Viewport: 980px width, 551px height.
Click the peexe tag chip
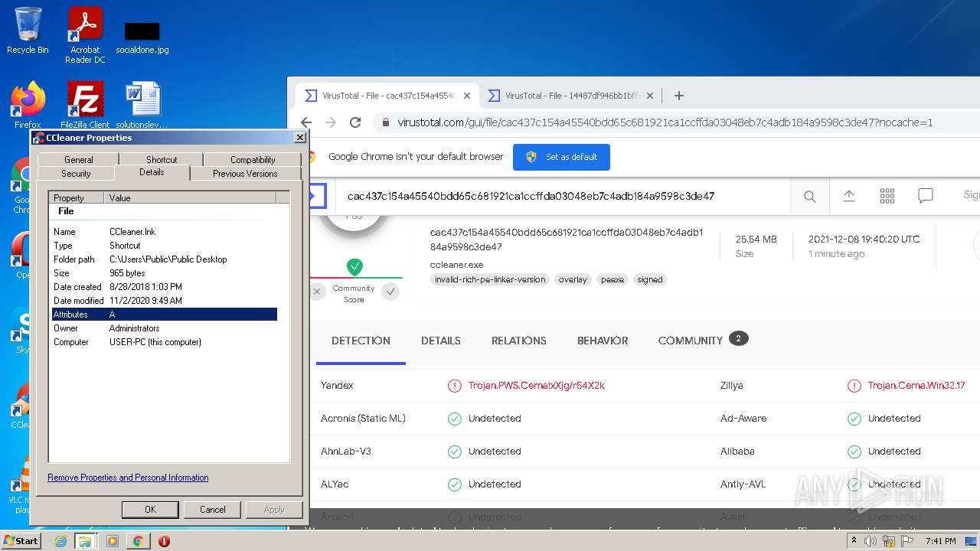(x=612, y=279)
